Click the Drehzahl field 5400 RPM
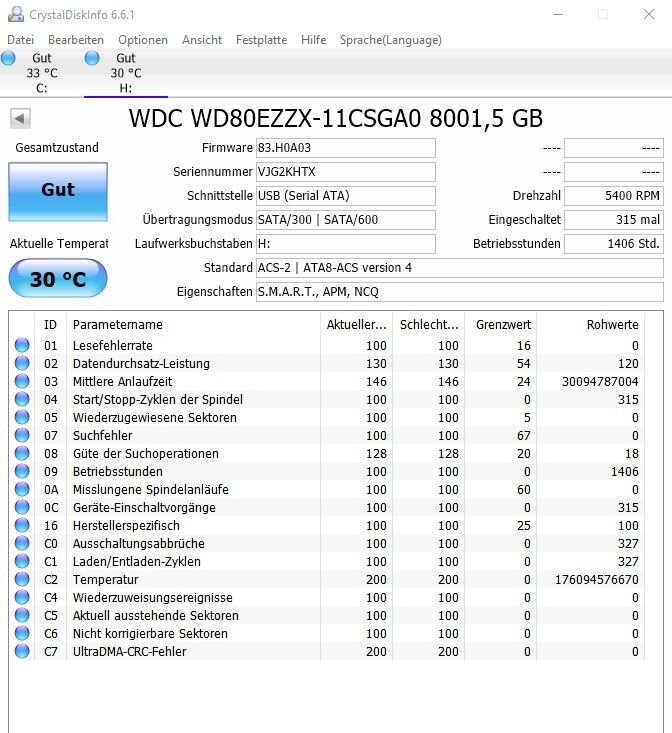The width and height of the screenshot is (672, 733). pos(614,195)
